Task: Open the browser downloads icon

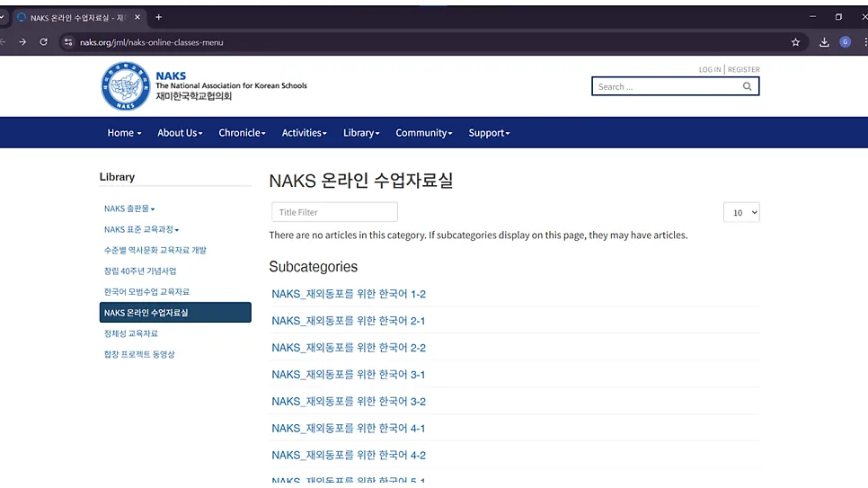Action: point(824,42)
